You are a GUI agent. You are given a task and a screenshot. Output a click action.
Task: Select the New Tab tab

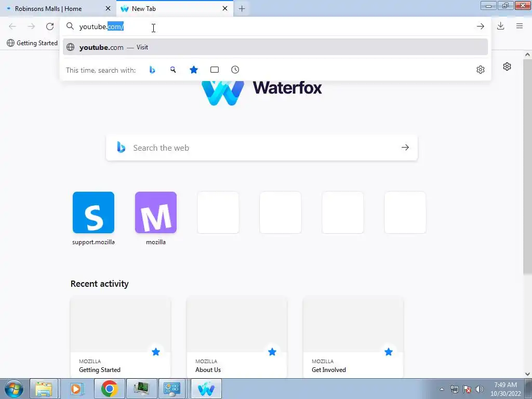tap(175, 8)
